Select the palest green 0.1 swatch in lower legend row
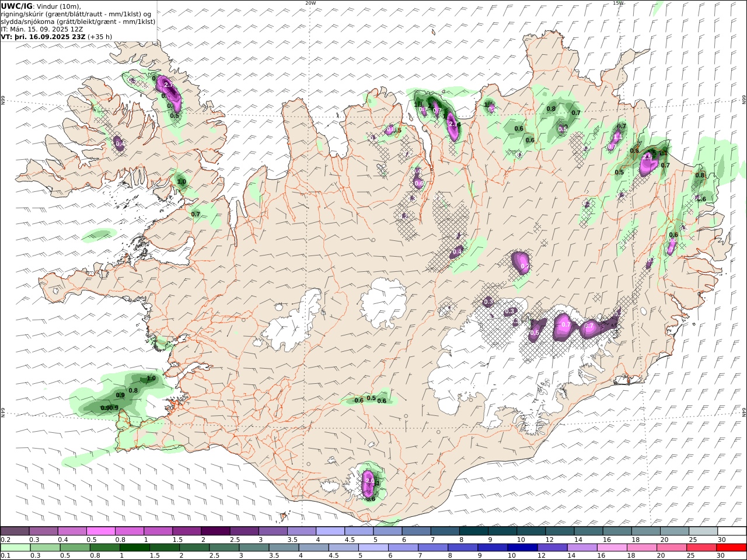The width and height of the screenshot is (747, 560). [15, 548]
